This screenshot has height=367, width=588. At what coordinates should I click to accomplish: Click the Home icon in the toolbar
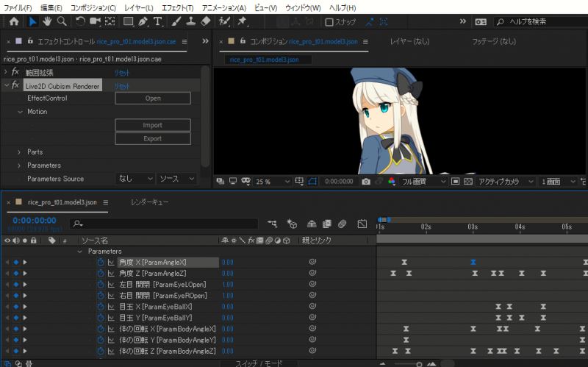[14, 21]
